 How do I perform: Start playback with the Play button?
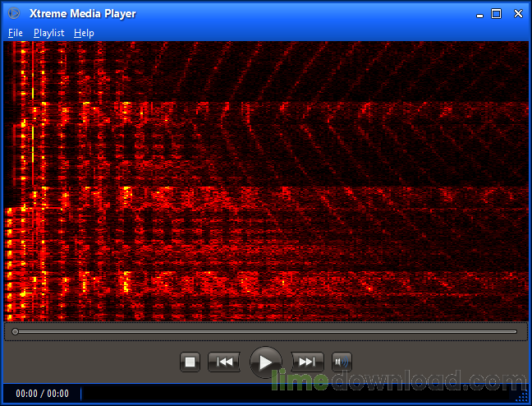click(x=266, y=362)
